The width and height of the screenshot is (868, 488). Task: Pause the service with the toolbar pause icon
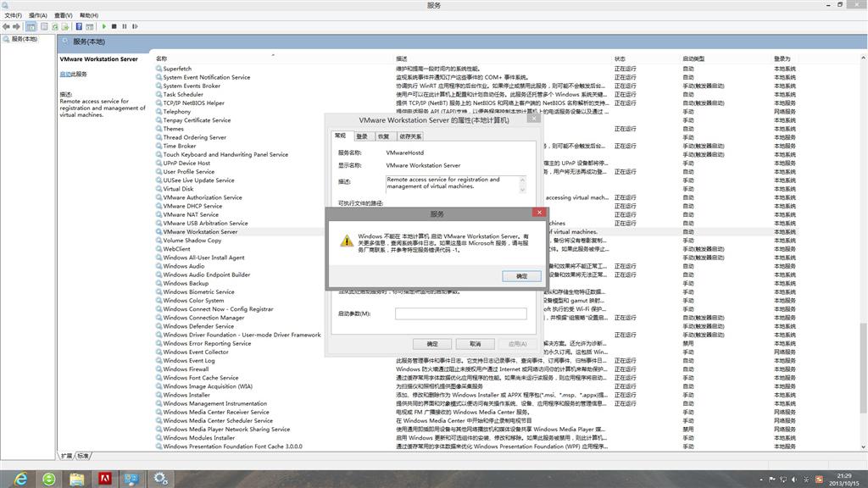(x=125, y=26)
